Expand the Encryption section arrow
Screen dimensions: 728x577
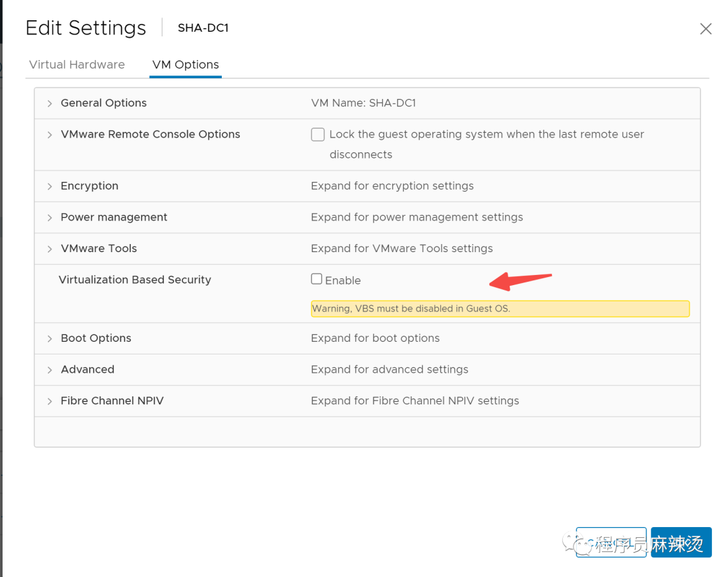coord(50,187)
